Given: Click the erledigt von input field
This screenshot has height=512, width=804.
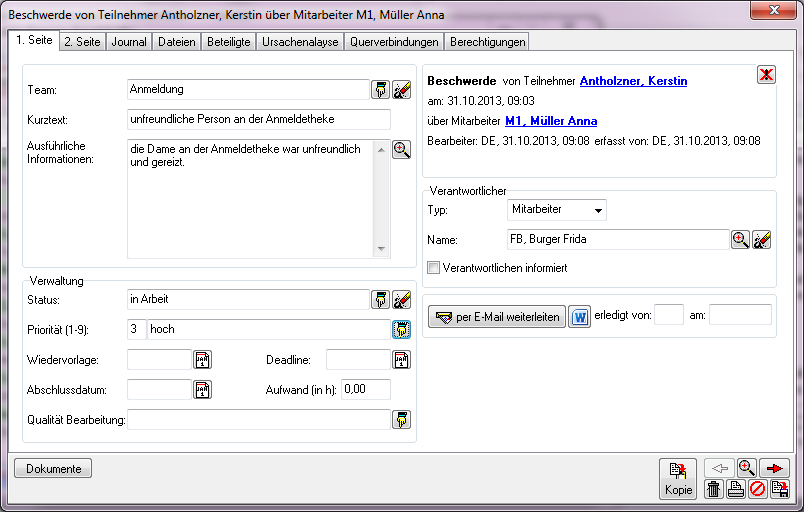Looking at the screenshot, I should [669, 315].
